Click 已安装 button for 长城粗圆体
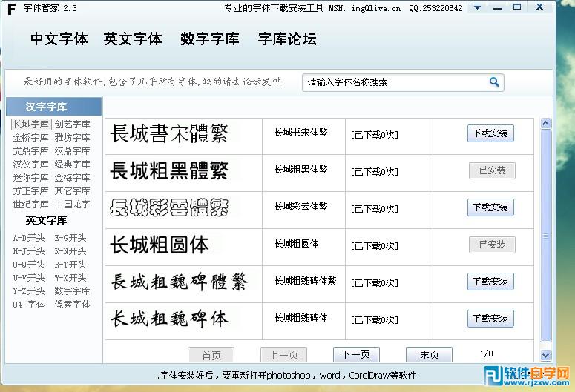This screenshot has width=575, height=392. point(492,245)
